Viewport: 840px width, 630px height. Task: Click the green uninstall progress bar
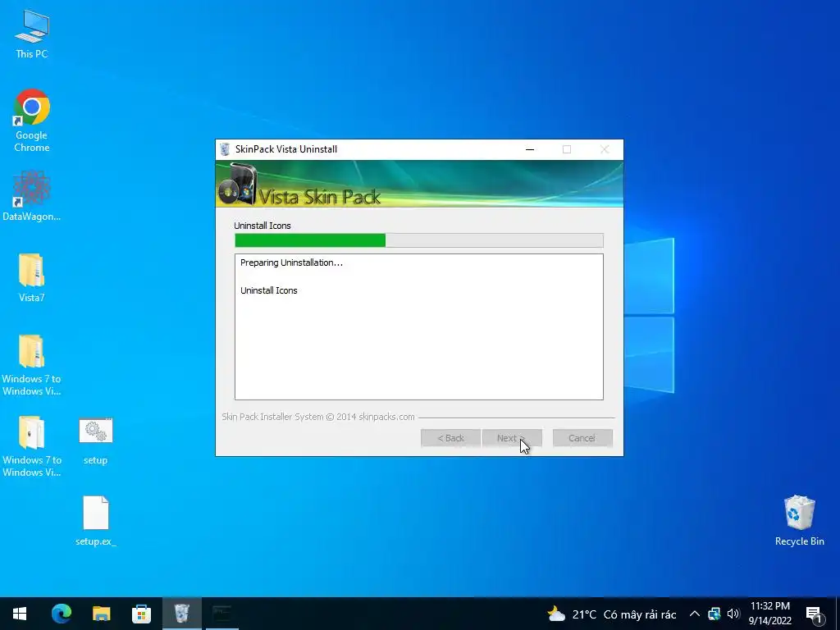tap(419, 240)
